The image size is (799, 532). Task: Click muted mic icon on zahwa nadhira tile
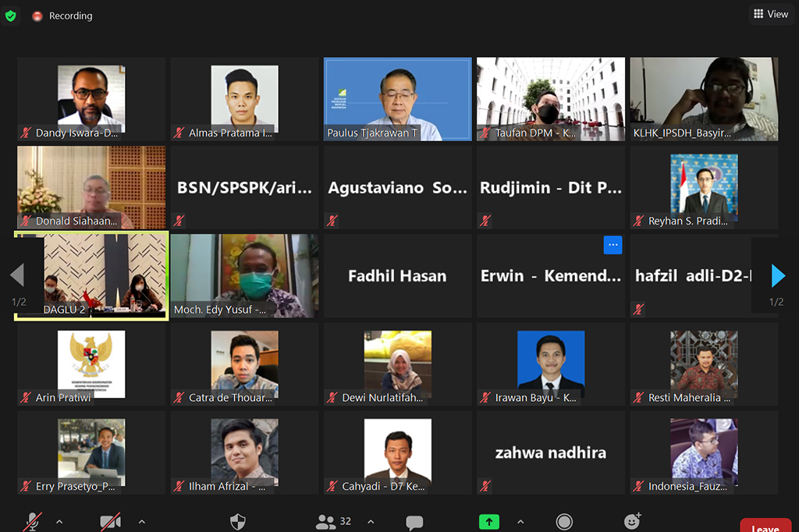point(485,486)
